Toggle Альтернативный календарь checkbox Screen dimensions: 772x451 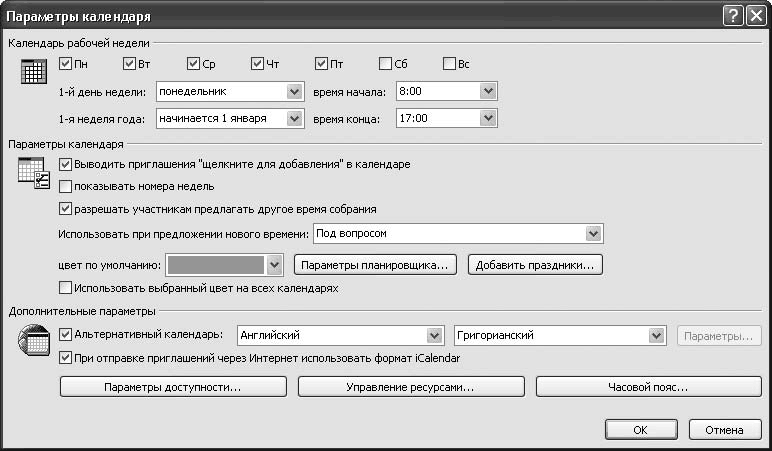coord(66,335)
